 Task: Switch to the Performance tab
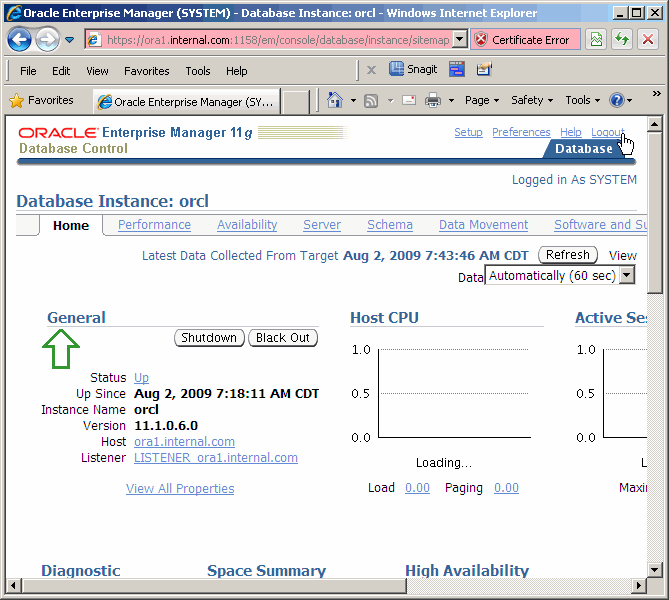coord(154,225)
